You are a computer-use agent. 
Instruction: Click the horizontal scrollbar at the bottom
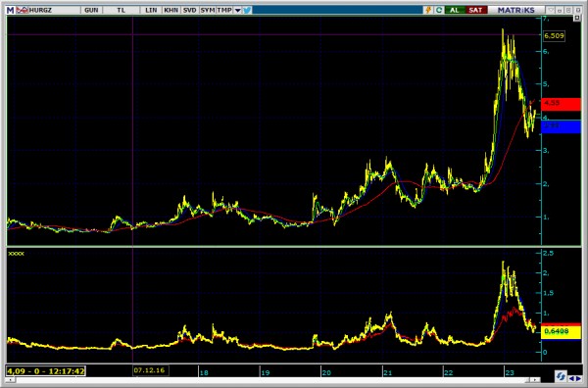click(273, 380)
